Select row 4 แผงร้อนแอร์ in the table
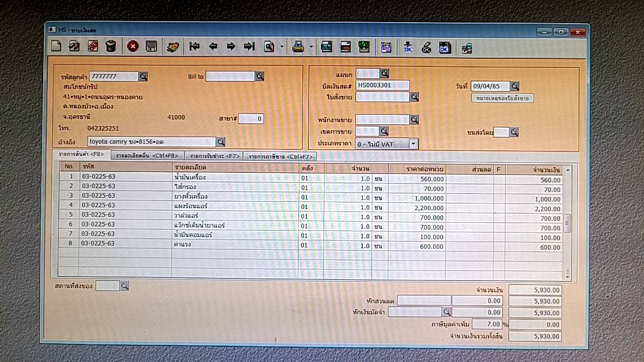Viewport: 644px width, 362px height. [x=189, y=206]
